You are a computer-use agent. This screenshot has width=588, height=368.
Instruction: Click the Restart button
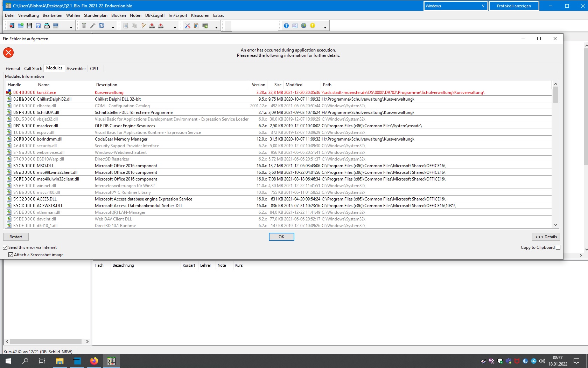click(16, 237)
